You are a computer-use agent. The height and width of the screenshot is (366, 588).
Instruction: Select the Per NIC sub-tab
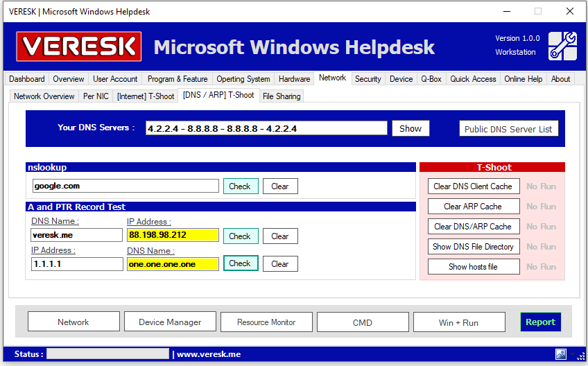(96, 96)
